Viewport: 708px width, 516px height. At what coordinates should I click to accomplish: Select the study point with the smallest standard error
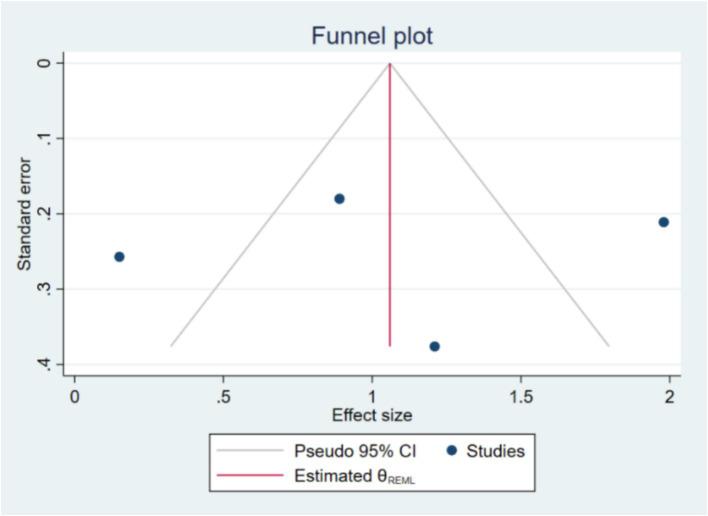339,199
